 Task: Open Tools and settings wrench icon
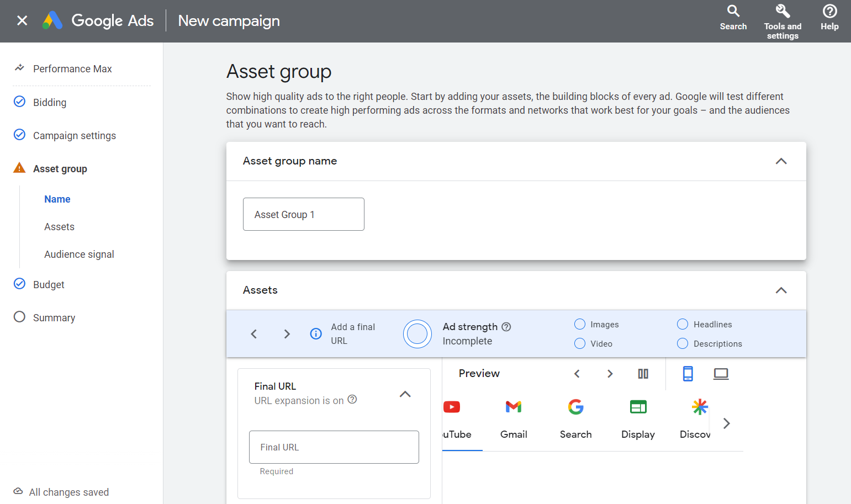coord(783,11)
